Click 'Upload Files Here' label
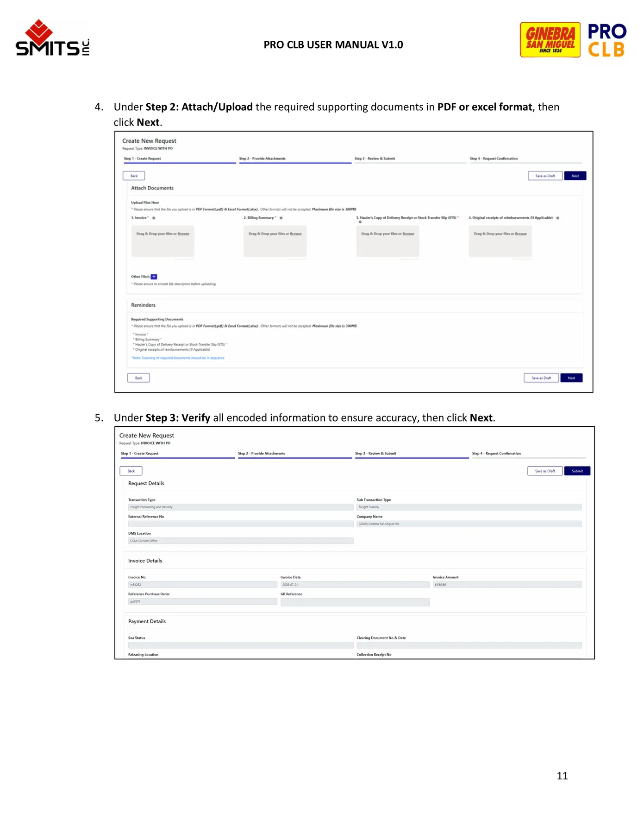Viewport: 644px width, 834px height. click(x=145, y=202)
